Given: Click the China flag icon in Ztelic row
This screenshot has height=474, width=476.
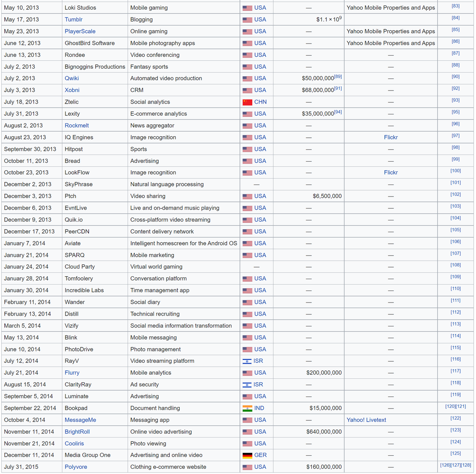Looking at the screenshot, I should [247, 102].
